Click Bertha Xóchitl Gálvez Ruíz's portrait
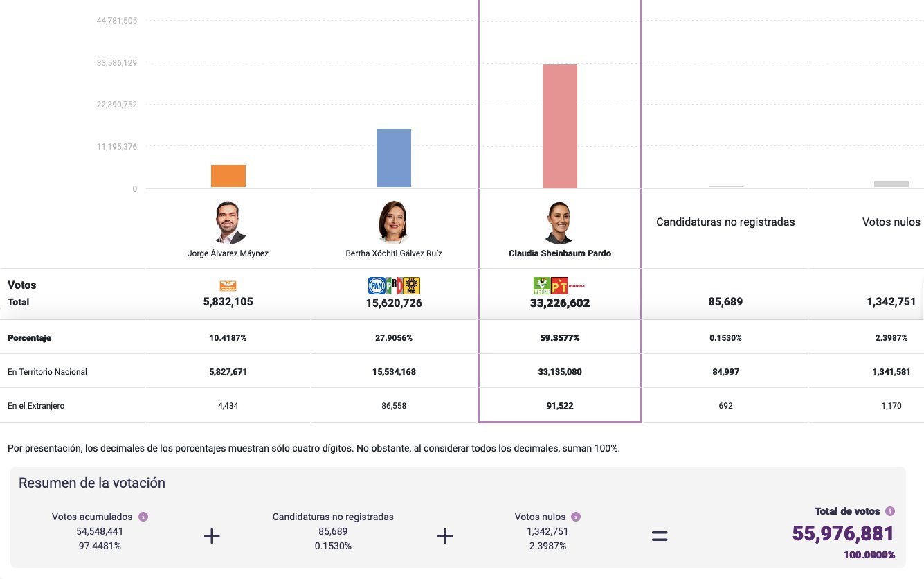The height and width of the screenshot is (579, 924). click(394, 222)
